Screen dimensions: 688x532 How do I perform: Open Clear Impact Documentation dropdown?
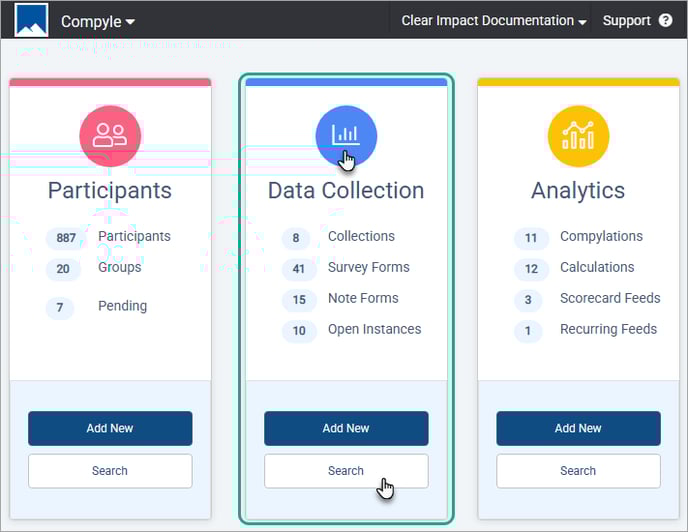[x=494, y=21]
